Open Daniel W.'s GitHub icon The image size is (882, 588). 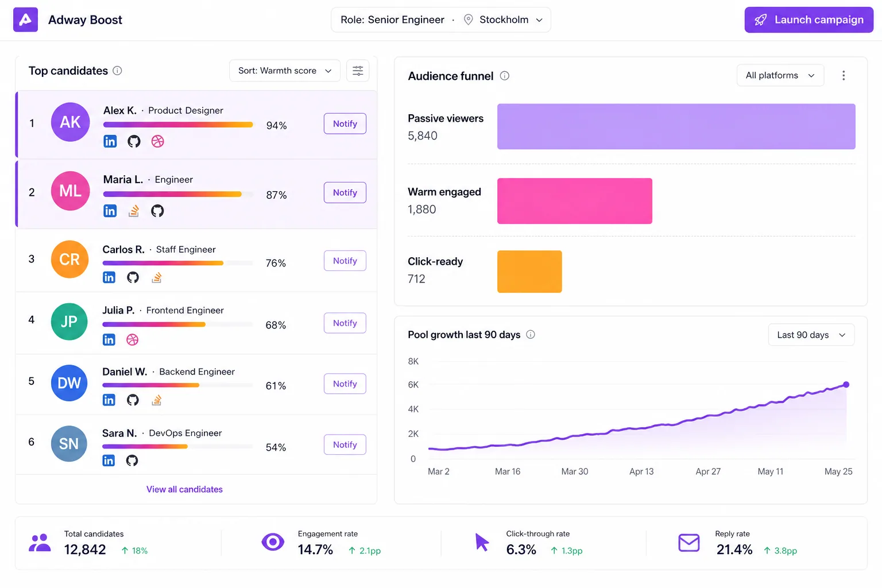click(x=133, y=400)
